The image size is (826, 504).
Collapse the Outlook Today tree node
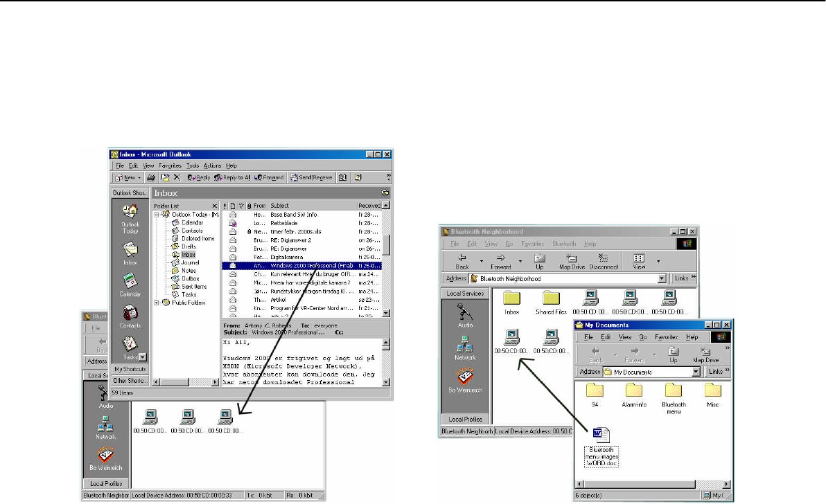(157, 215)
